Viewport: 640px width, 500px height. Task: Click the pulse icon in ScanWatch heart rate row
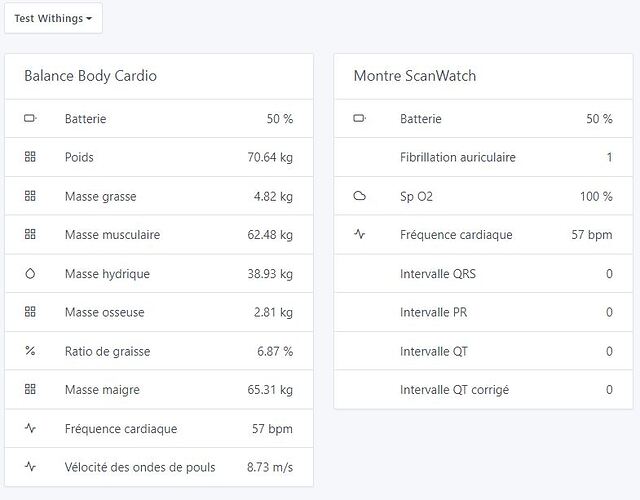[x=360, y=235]
